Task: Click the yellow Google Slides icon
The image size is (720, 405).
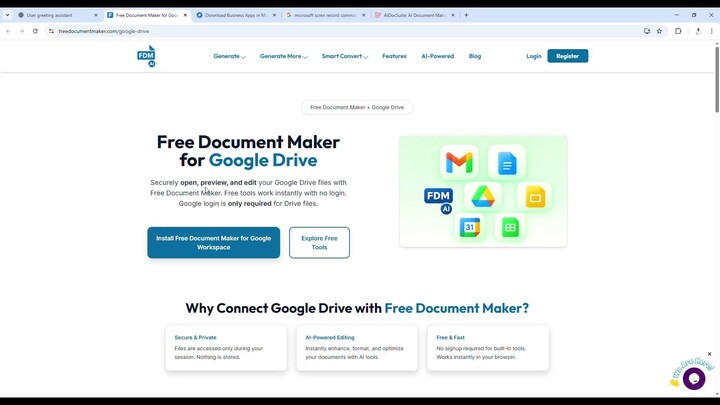Action: pos(535,197)
